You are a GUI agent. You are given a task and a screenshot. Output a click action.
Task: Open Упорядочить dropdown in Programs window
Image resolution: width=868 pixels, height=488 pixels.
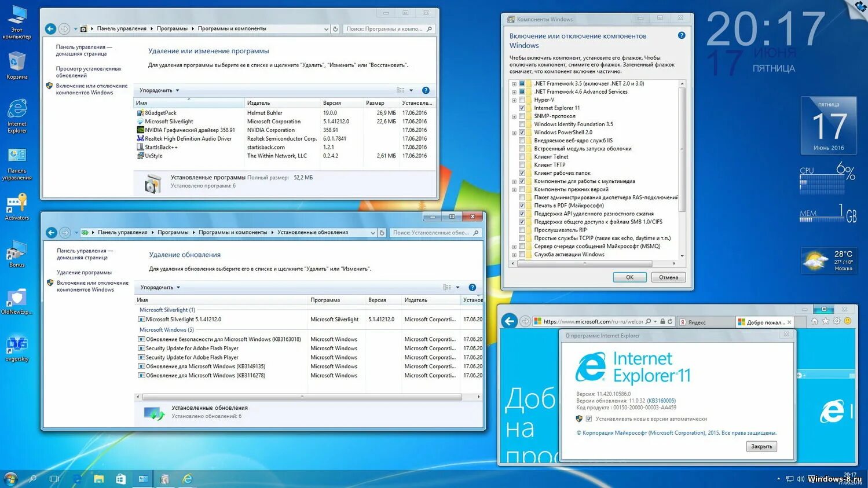(159, 90)
